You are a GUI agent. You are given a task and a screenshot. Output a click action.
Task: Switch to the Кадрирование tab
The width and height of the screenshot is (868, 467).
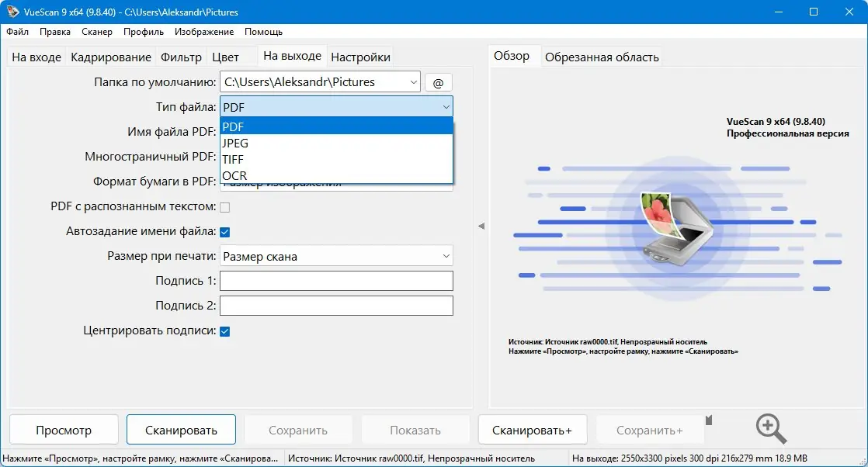(x=111, y=57)
